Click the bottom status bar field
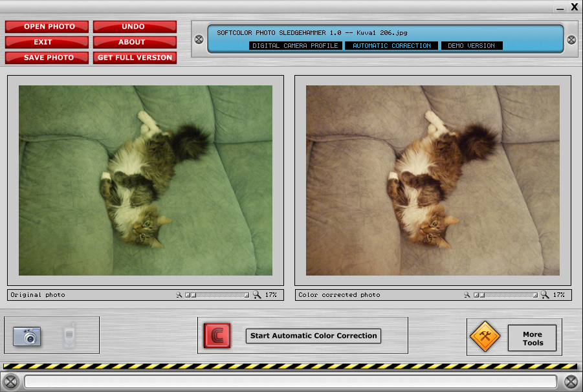This screenshot has width=583, height=392. (291, 382)
